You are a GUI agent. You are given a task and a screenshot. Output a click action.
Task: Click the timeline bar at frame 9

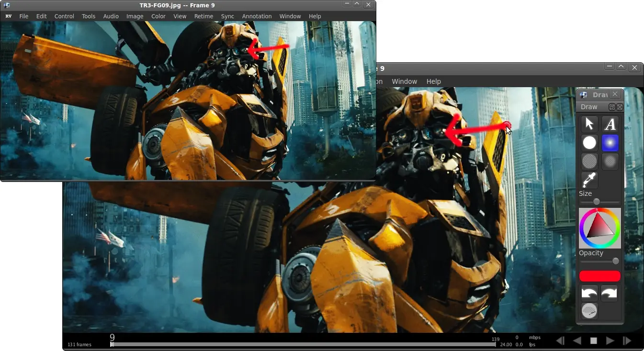(112, 344)
